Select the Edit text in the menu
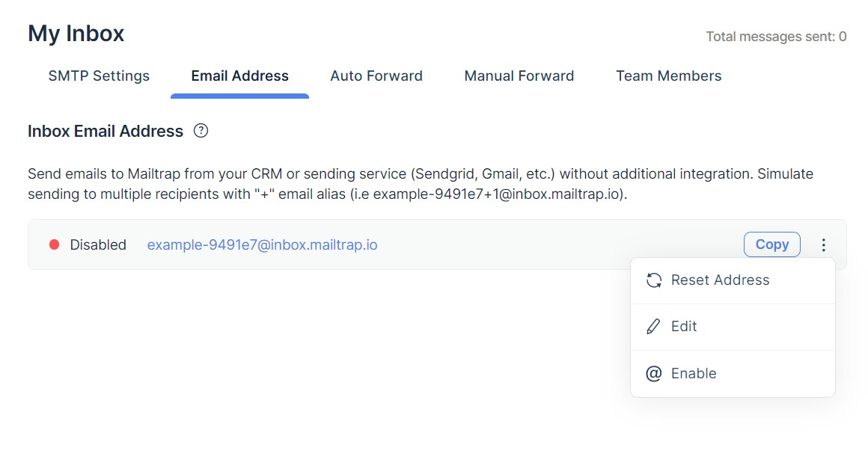This screenshot has height=462, width=868. click(684, 327)
